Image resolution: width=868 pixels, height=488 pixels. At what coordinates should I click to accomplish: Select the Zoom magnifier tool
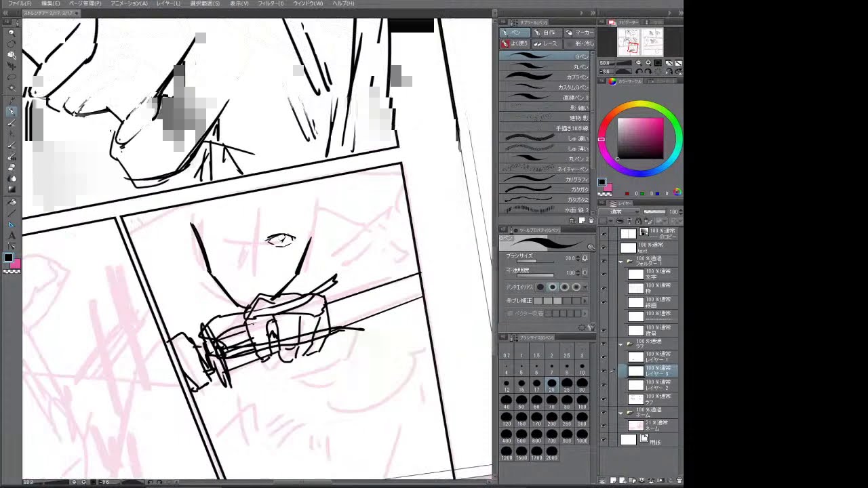point(12,33)
